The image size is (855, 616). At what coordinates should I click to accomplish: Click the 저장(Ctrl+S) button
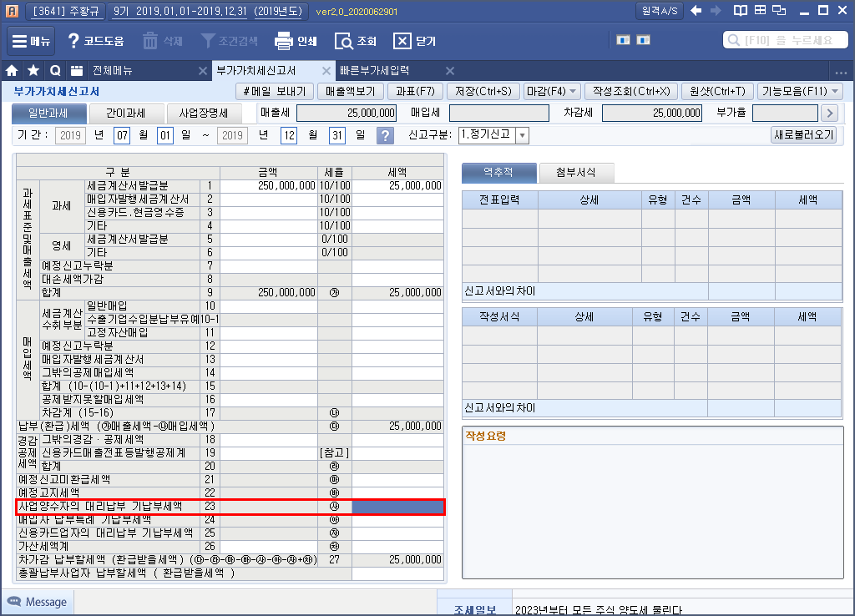point(483,92)
